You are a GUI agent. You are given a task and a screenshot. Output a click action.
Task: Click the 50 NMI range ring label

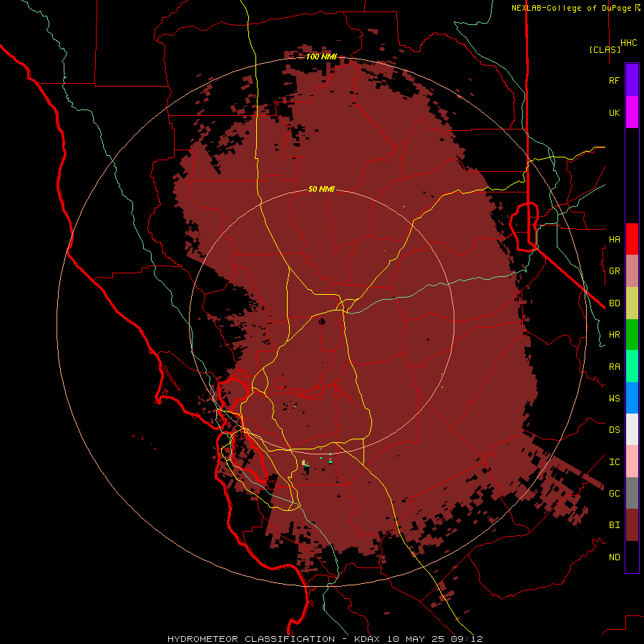321,189
